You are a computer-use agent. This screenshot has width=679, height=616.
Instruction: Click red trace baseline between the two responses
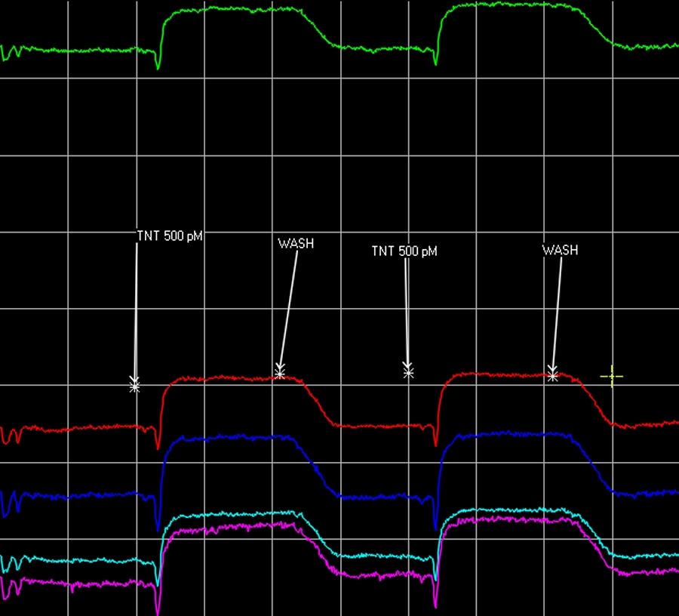point(377,426)
